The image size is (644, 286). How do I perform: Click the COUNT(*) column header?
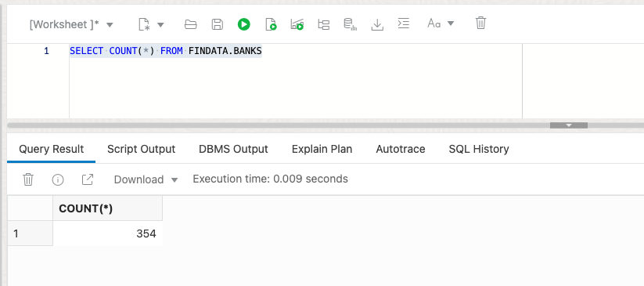coord(108,208)
